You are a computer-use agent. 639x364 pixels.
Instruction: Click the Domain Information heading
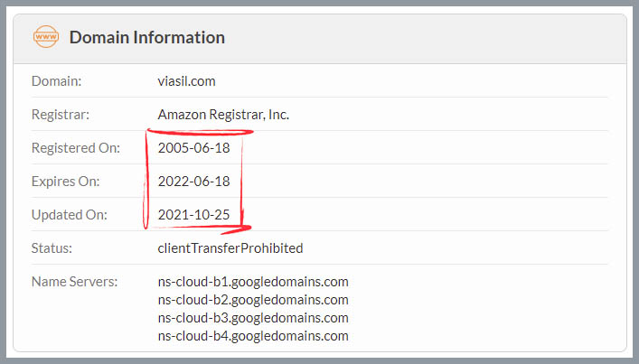coord(147,37)
